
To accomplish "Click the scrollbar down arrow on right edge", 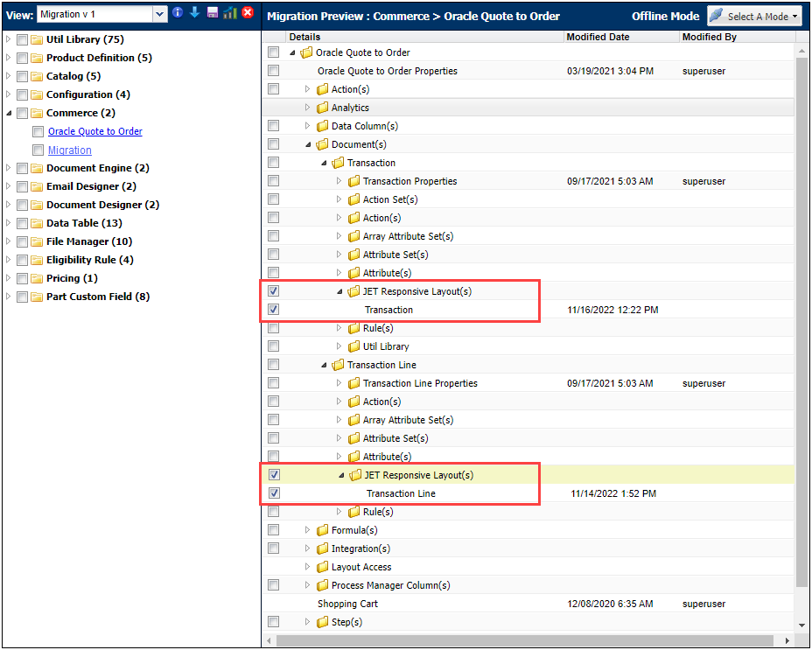I will (801, 626).
